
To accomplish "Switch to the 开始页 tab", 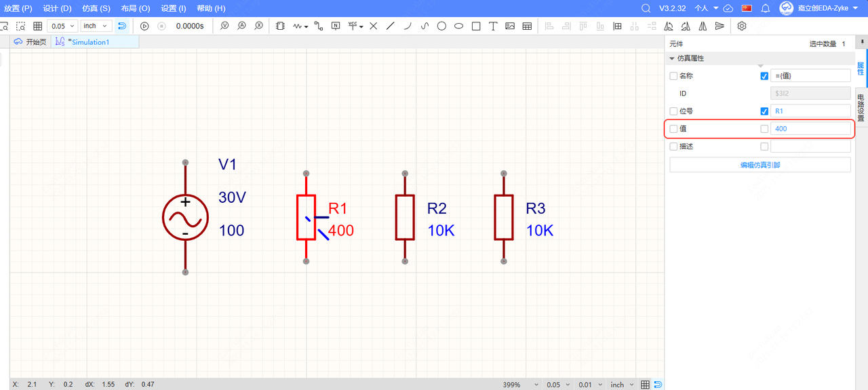I will click(x=31, y=42).
